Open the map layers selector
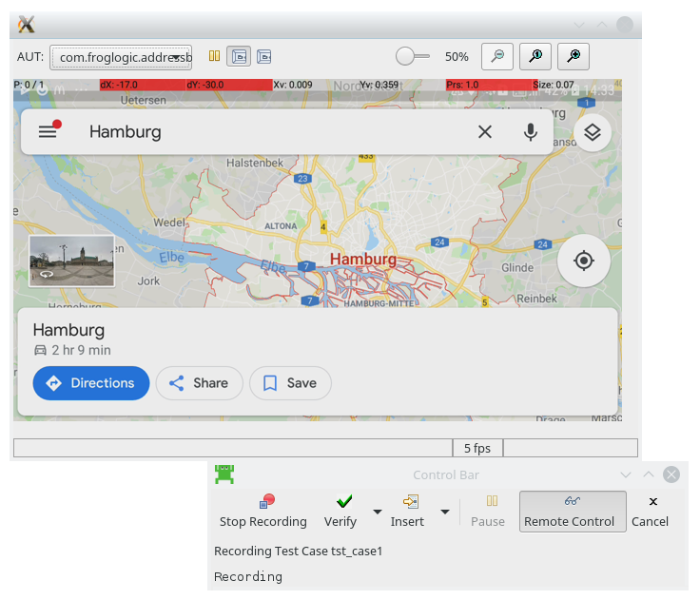Screen dimensions: 700x600 point(592,132)
